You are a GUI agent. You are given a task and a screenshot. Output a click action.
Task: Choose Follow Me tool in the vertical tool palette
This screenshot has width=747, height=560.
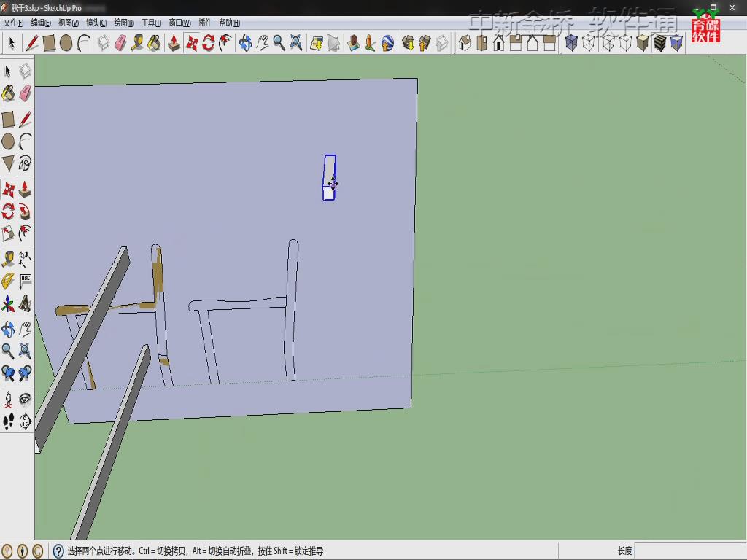click(25, 212)
